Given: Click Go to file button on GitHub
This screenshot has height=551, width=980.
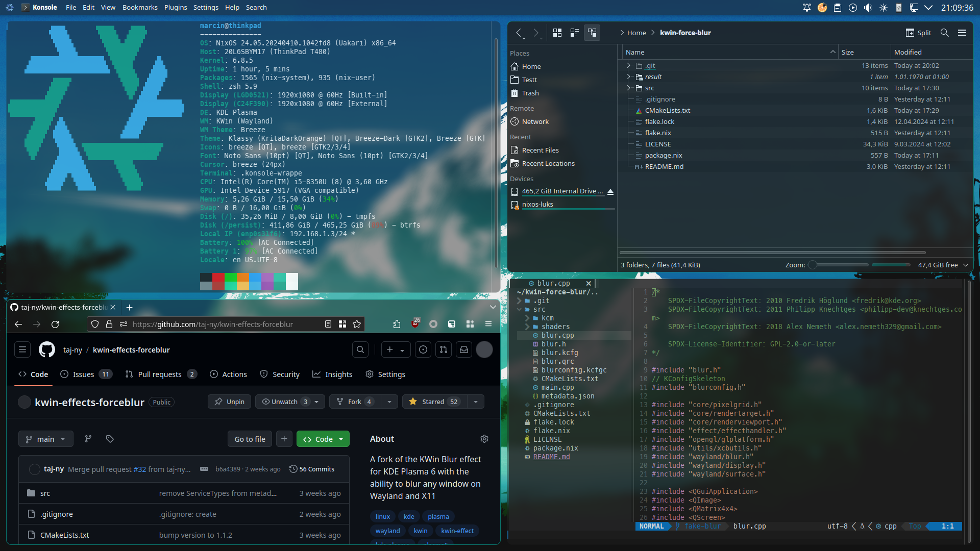Looking at the screenshot, I should [249, 439].
